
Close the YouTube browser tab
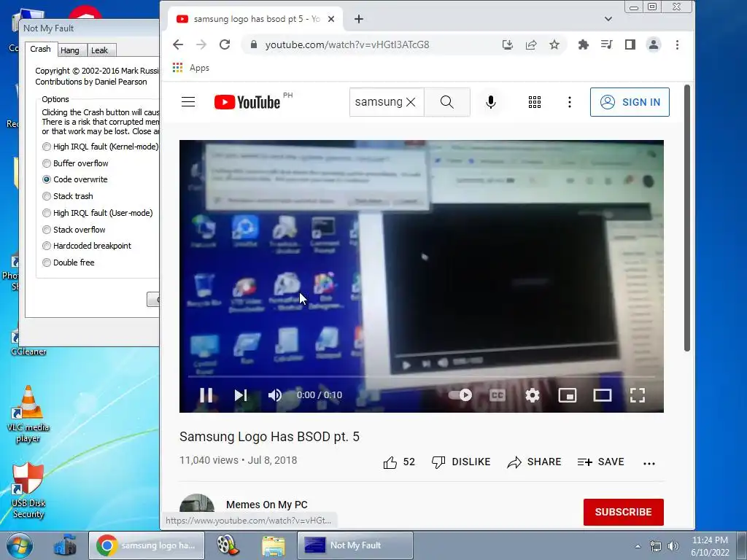pyautogui.click(x=332, y=19)
